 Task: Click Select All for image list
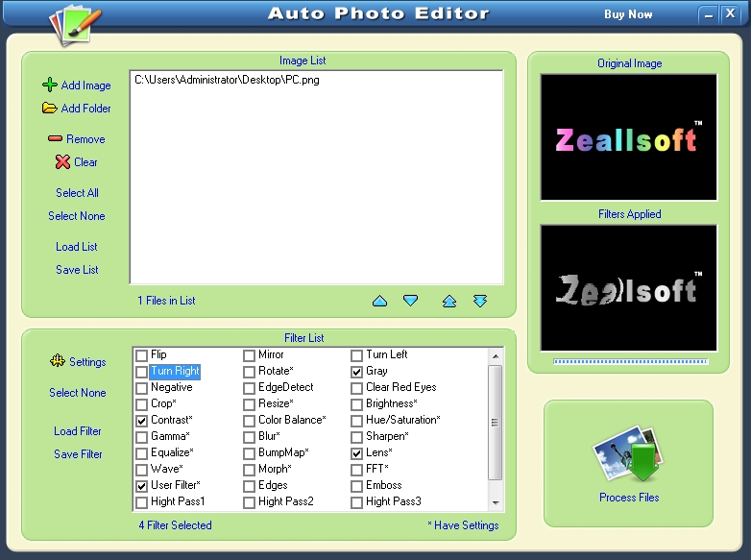(77, 192)
